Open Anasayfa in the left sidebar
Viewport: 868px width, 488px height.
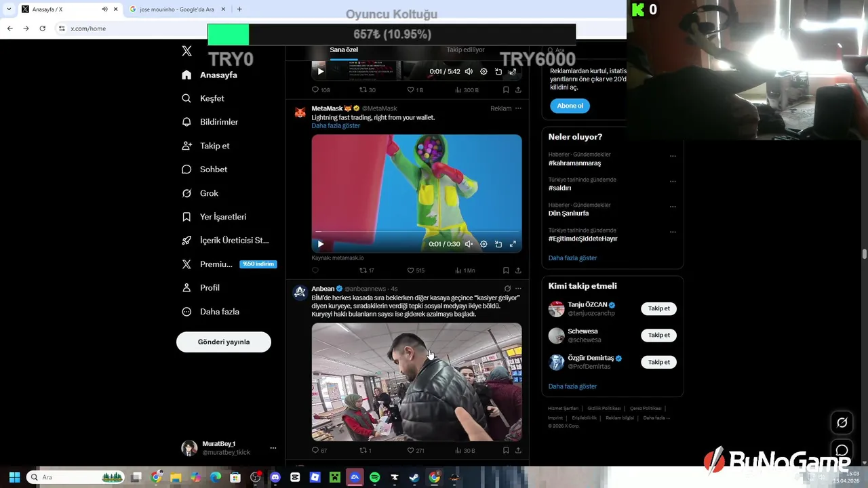[x=210, y=75]
